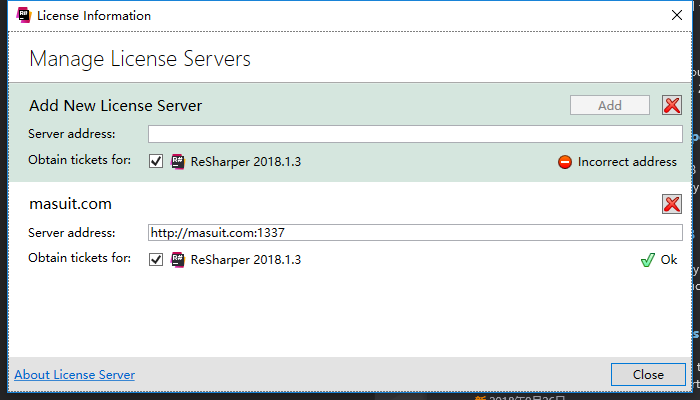Click Obtain tickets for label in Add New section
The image size is (700, 400).
tap(79, 160)
